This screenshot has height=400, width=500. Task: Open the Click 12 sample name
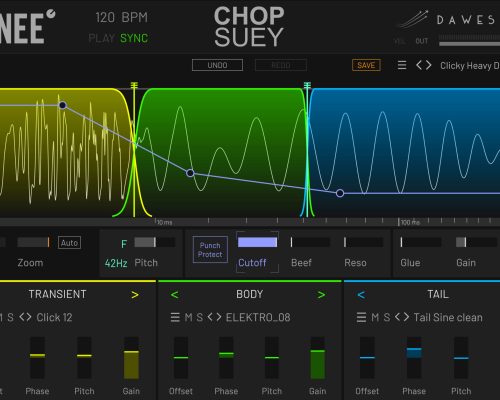(54, 317)
